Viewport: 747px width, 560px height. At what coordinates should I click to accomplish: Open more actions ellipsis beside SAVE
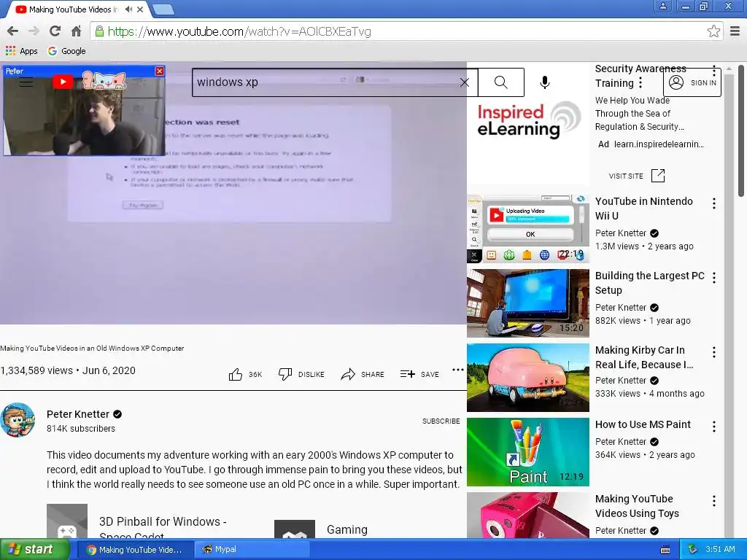458,370
